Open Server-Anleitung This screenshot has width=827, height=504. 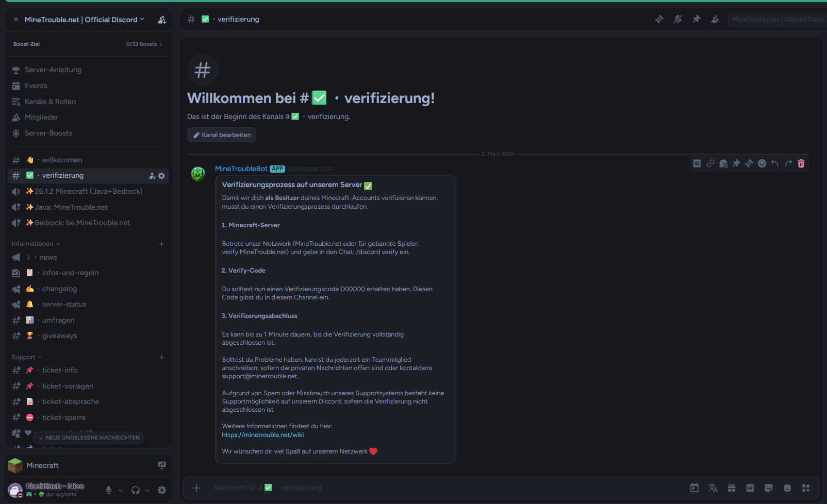(x=88, y=70)
